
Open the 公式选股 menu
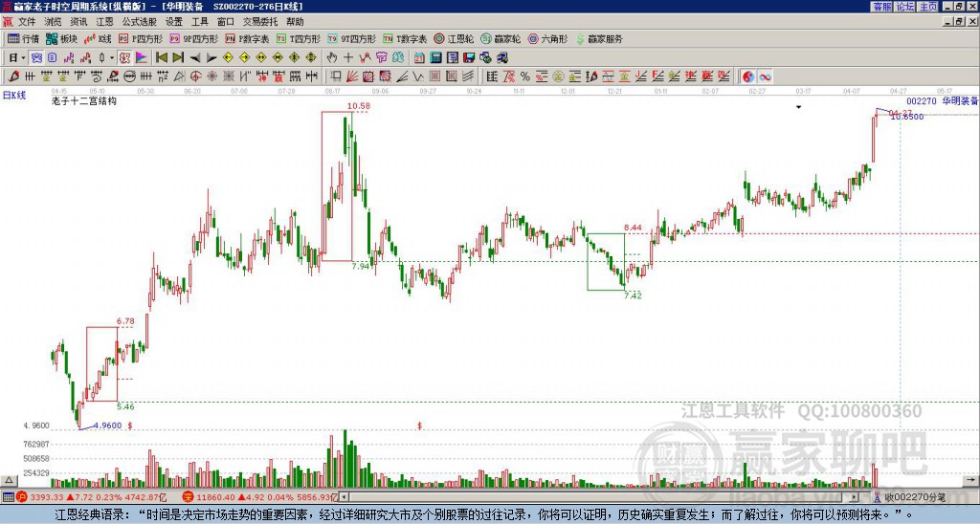(x=139, y=22)
